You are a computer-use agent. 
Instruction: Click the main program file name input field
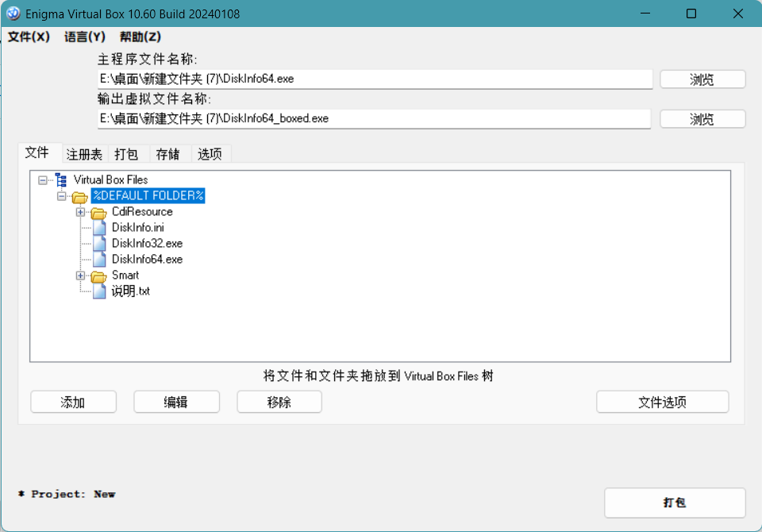375,79
